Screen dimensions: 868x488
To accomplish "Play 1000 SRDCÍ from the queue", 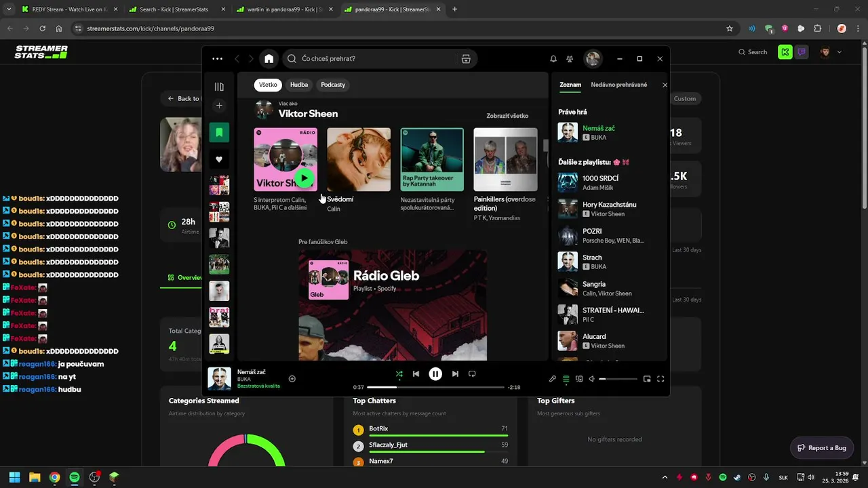I will [x=608, y=183].
